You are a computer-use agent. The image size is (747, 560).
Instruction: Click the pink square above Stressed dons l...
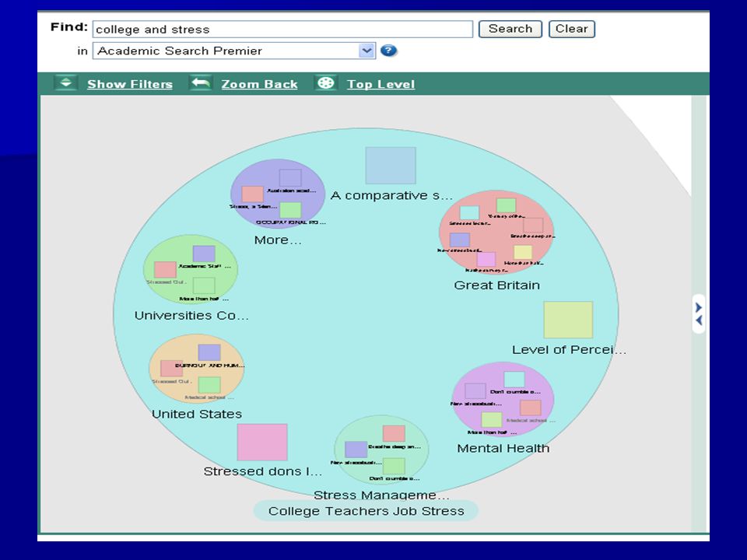[262, 442]
